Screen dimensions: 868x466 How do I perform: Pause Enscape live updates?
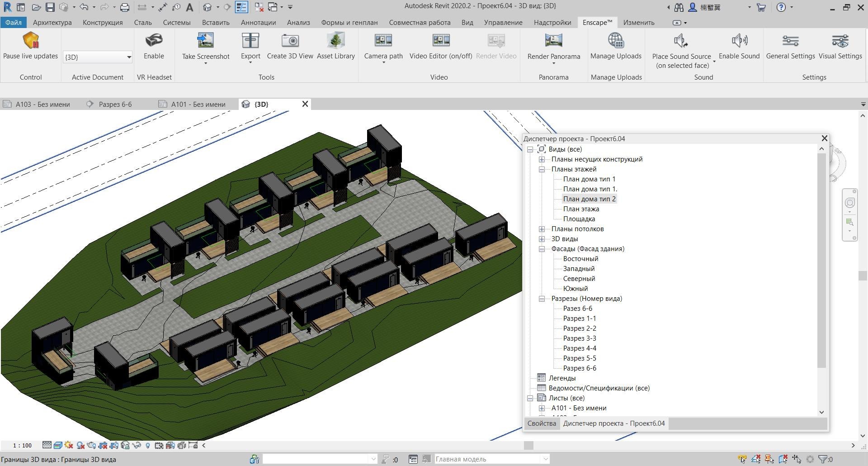tap(31, 46)
